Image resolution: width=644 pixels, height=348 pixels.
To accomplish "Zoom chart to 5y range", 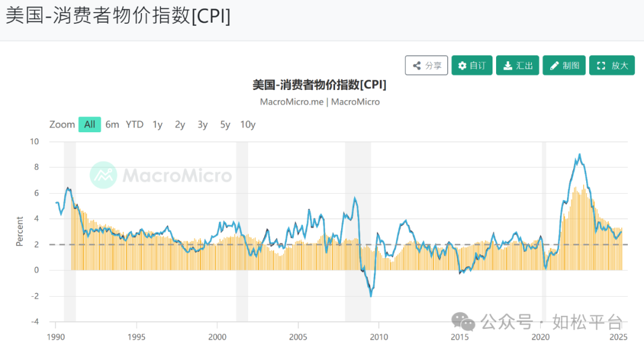I will pos(225,125).
